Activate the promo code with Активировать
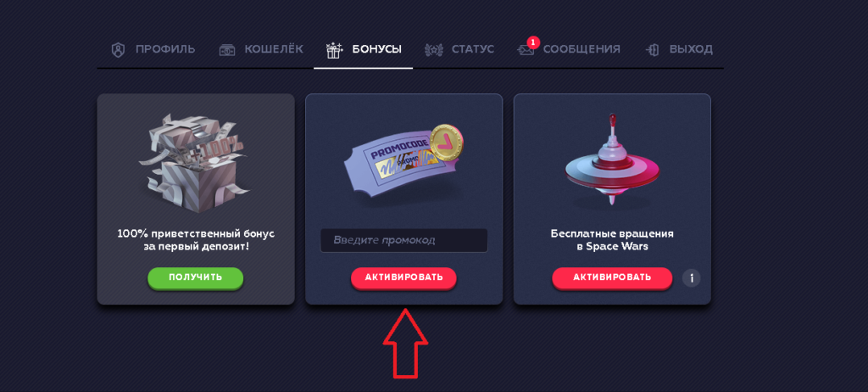 pos(403,277)
